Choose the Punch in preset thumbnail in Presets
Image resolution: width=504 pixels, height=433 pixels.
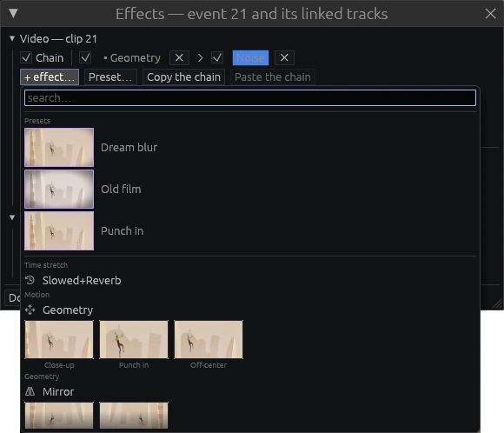click(x=59, y=230)
